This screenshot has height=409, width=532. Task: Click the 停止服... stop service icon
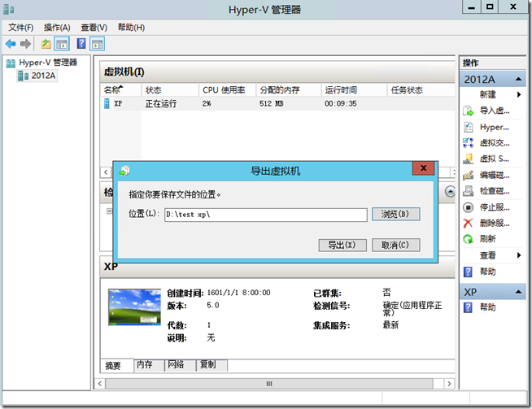click(x=469, y=207)
